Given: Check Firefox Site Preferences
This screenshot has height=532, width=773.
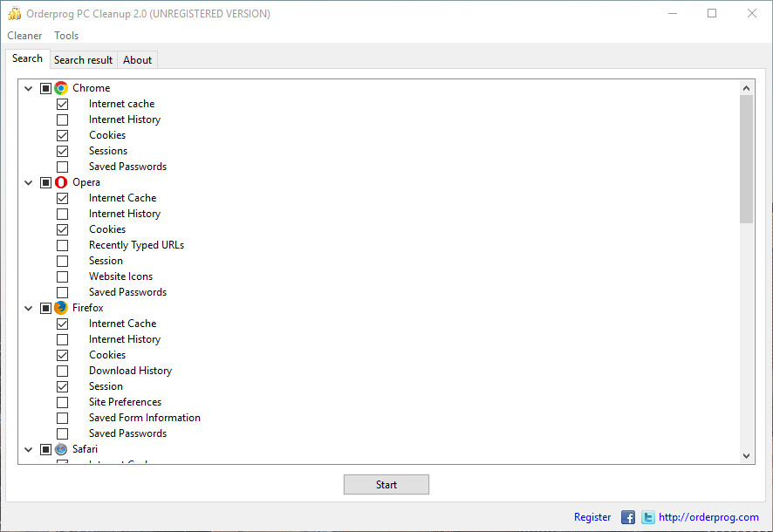Looking at the screenshot, I should [x=62, y=402].
